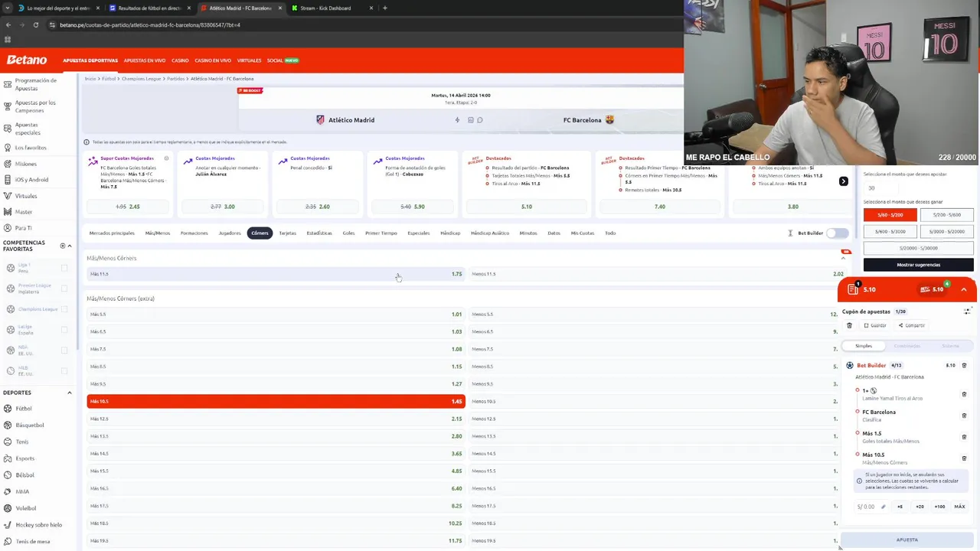Image resolution: width=980 pixels, height=551 pixels.
Task: Click the stake amount input field
Action: click(871, 507)
